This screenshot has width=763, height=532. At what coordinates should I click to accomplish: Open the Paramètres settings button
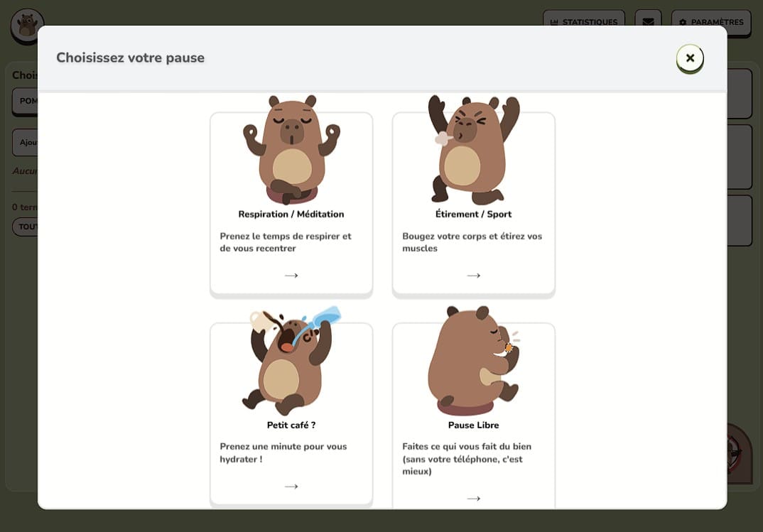710,22
